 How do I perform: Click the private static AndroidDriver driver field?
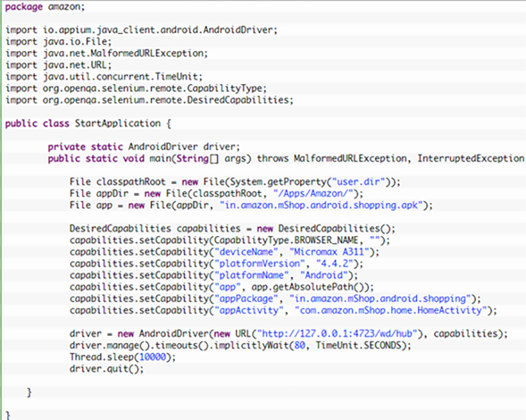pyautogui.click(x=144, y=147)
